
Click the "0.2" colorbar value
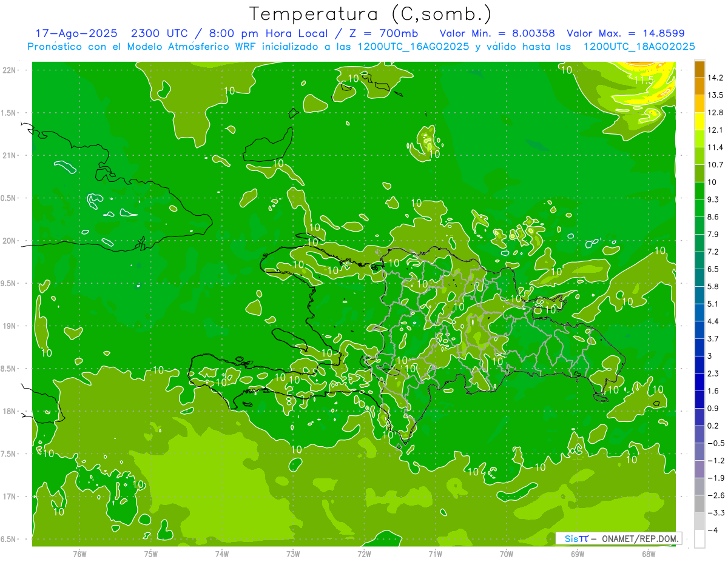713,426
